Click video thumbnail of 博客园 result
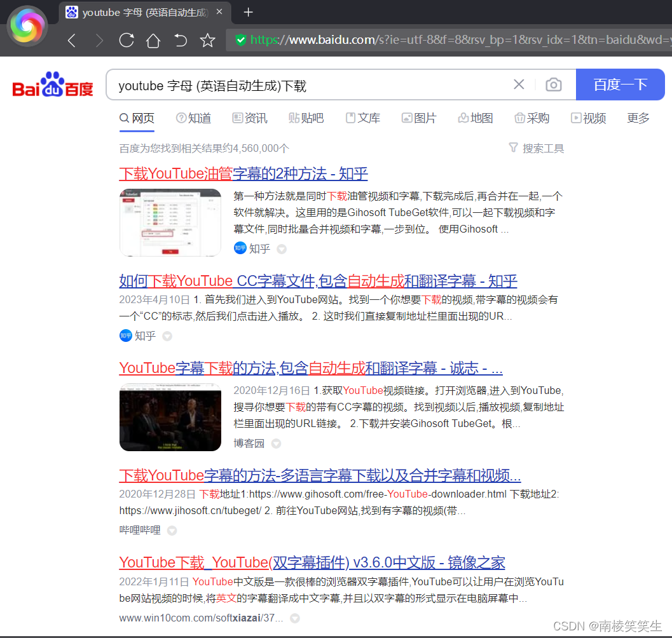 [170, 417]
